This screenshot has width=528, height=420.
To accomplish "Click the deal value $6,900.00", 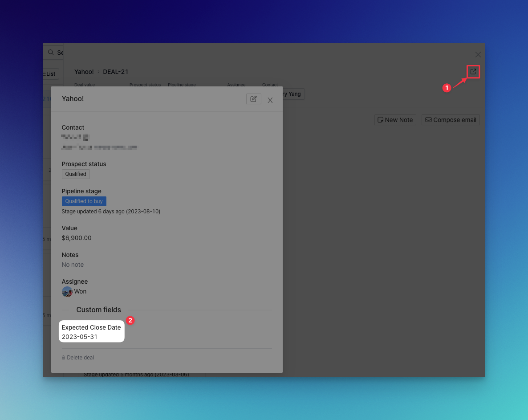I will coord(77,238).
